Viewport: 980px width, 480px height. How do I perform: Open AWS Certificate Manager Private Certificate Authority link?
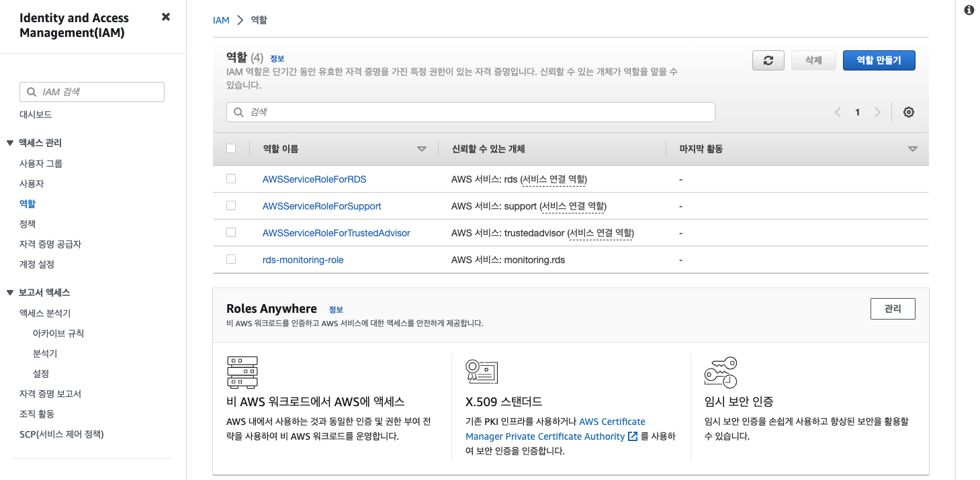tap(555, 429)
